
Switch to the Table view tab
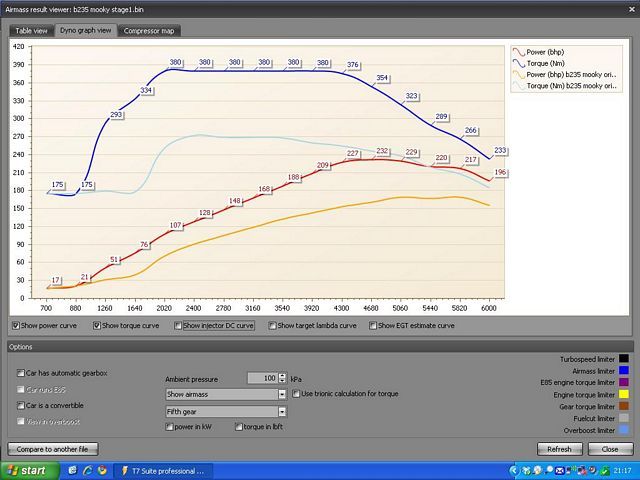pyautogui.click(x=31, y=30)
